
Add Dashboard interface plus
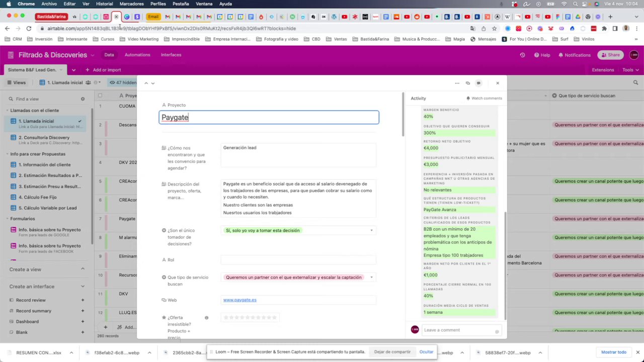tap(83, 321)
